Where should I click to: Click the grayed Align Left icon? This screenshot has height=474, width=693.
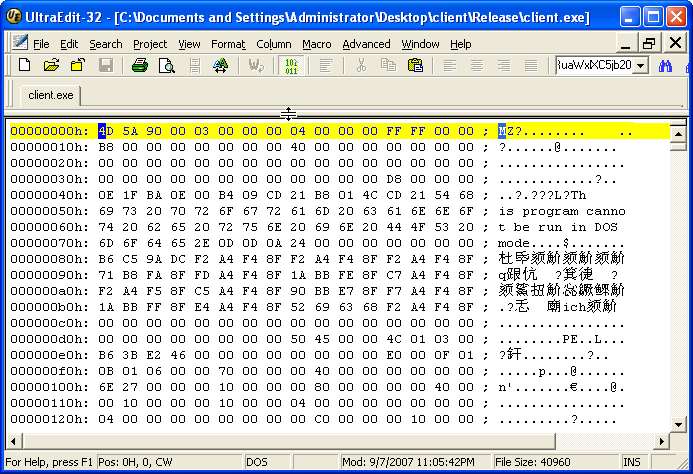pos(449,65)
